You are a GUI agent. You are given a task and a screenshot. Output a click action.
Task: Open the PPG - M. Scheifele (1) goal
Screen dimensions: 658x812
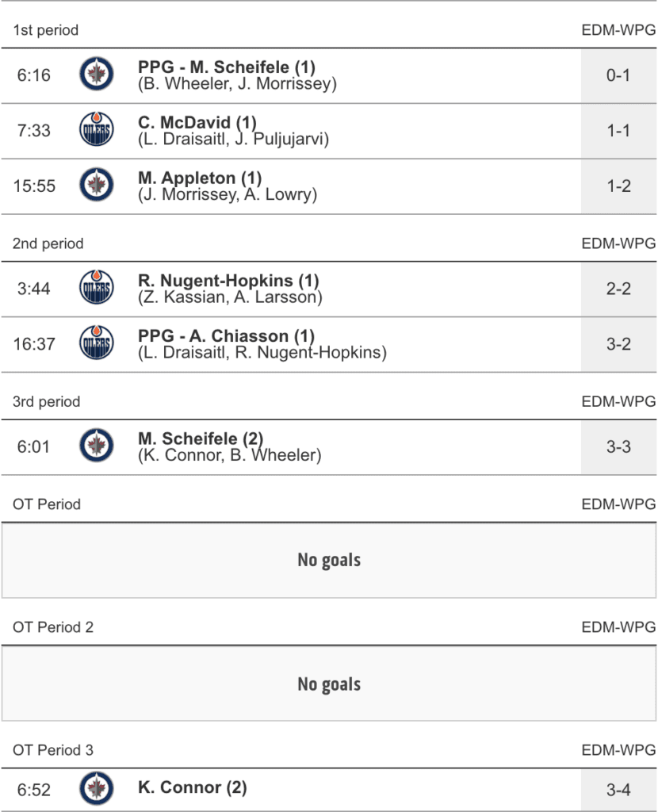tap(226, 67)
